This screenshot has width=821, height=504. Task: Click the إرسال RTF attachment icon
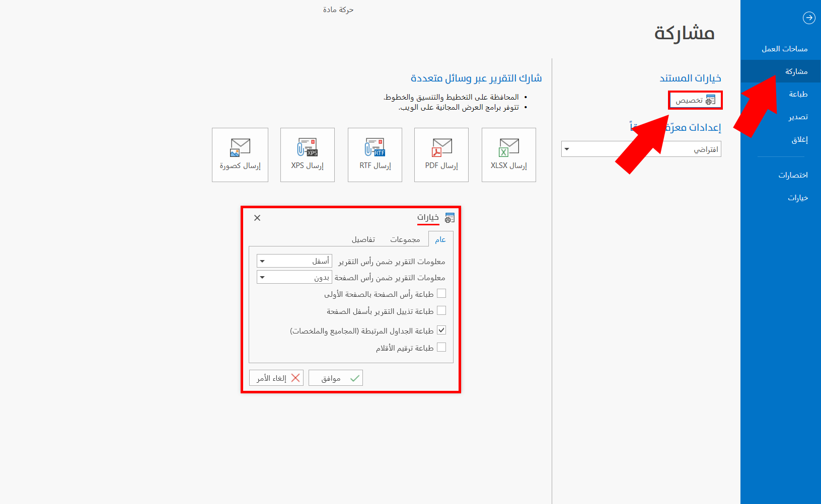tap(375, 148)
